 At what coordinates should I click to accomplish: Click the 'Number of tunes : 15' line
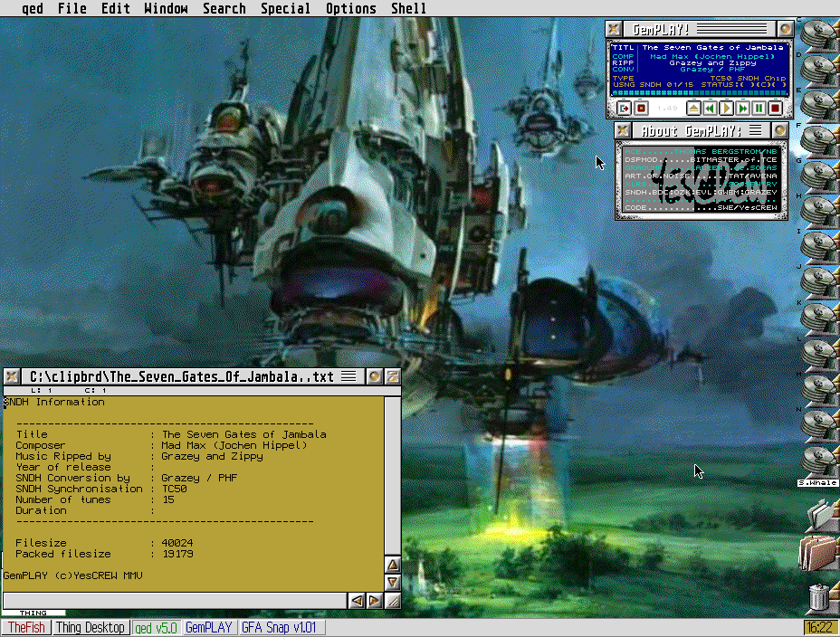tap(95, 500)
